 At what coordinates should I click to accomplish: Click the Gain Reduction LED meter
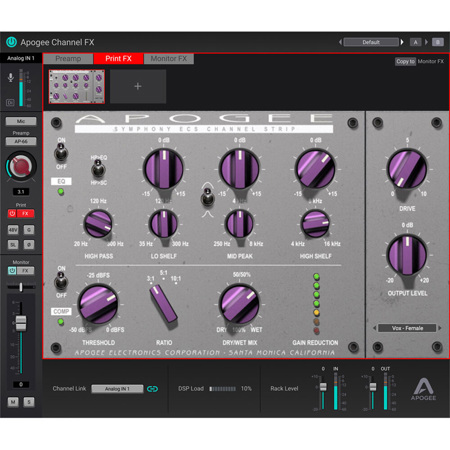pos(316,304)
